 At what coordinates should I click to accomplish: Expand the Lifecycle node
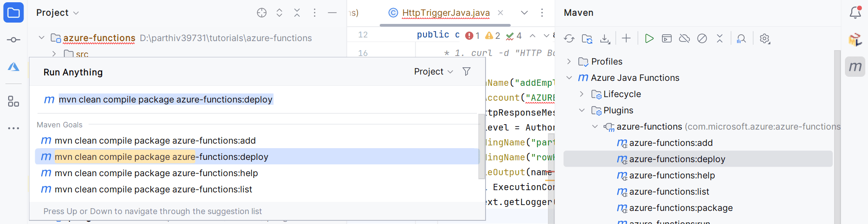point(582,94)
